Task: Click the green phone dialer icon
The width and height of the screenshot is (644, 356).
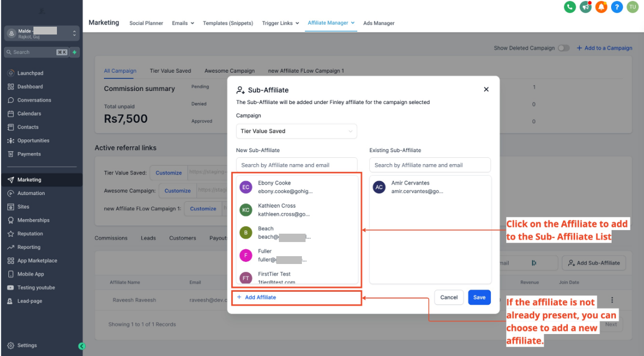Action: (570, 7)
